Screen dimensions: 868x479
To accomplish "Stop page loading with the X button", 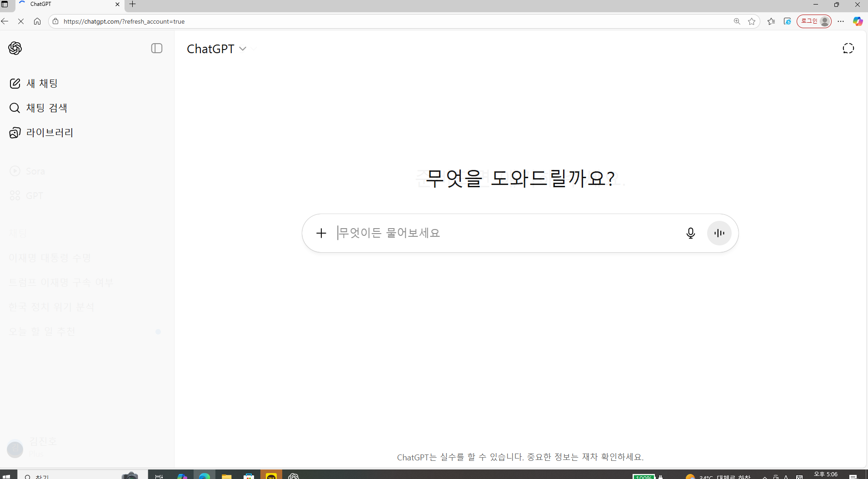I will coord(21,21).
